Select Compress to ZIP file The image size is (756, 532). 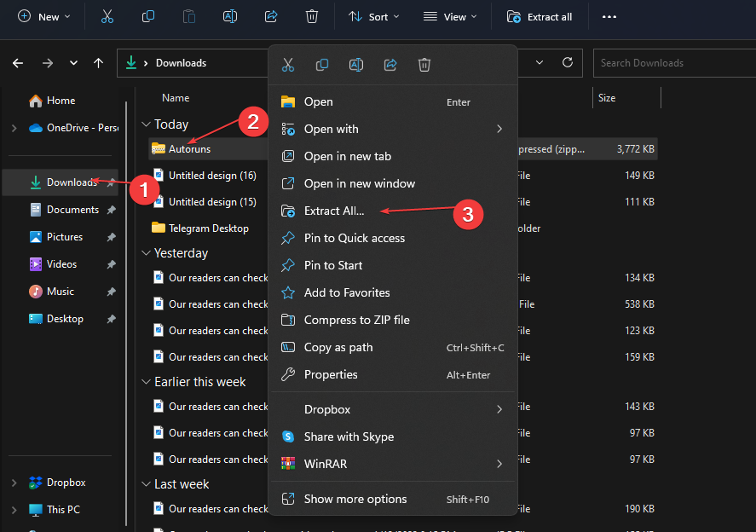pyautogui.click(x=356, y=320)
